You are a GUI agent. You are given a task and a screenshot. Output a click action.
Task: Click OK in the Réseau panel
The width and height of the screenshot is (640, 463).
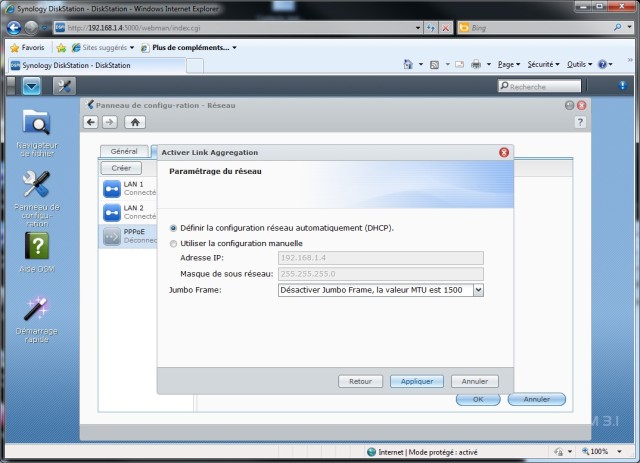(x=478, y=399)
